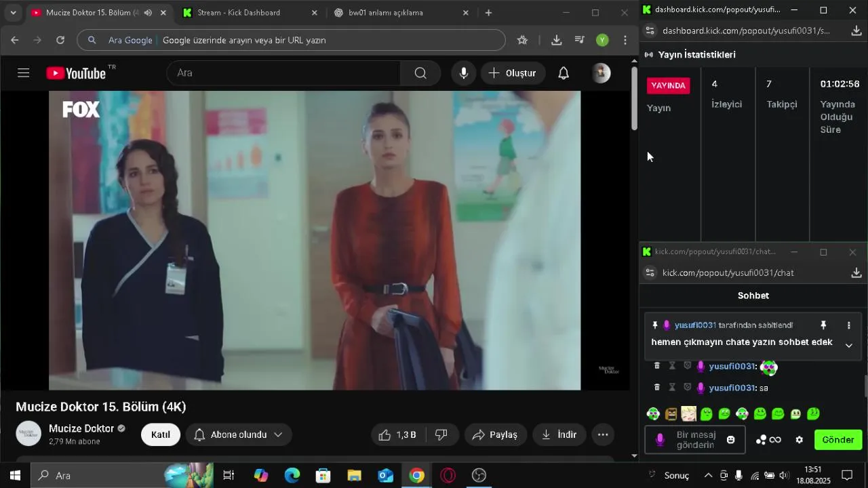Like the video showing 1,3 B
This screenshot has height=488, width=868.
pyautogui.click(x=397, y=434)
